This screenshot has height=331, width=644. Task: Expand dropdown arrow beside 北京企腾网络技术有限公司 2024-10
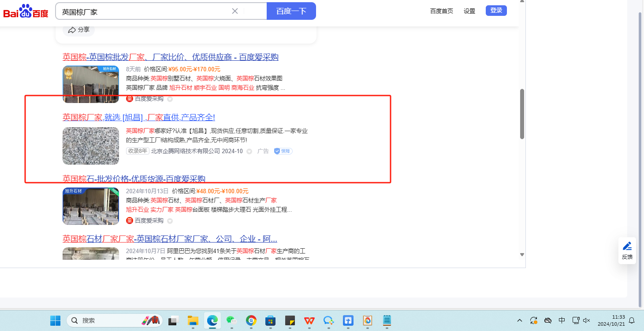click(x=249, y=151)
